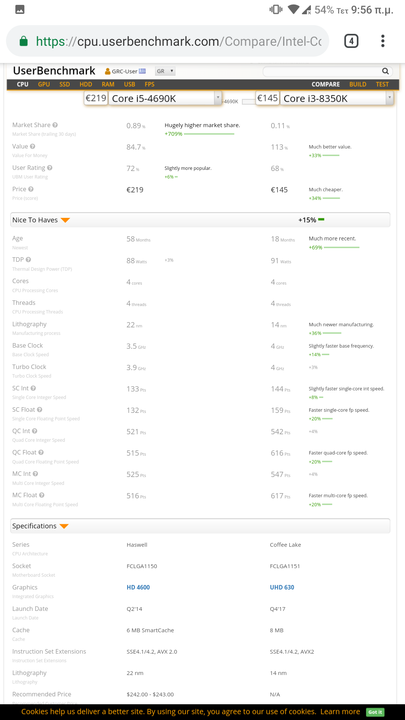Click the search magnifier icon
This screenshot has width=405, height=720.
385,71
